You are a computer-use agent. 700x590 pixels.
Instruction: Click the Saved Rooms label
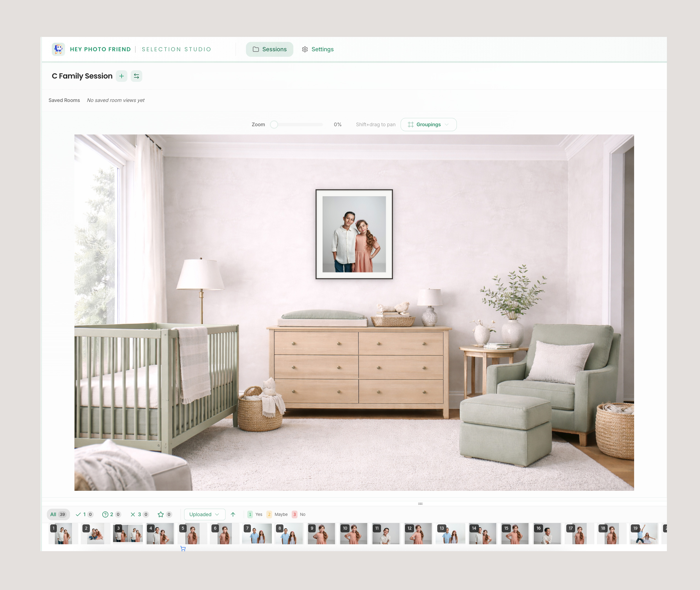pyautogui.click(x=64, y=100)
